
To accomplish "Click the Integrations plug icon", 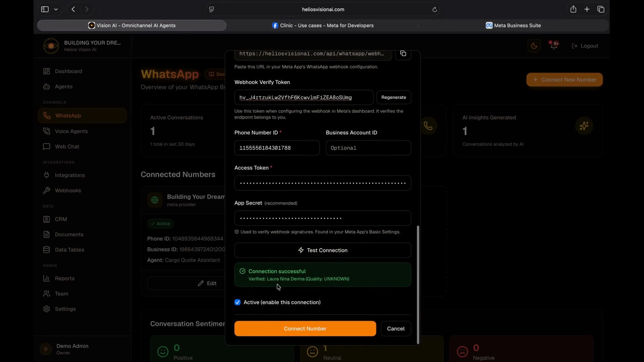I will [47, 175].
